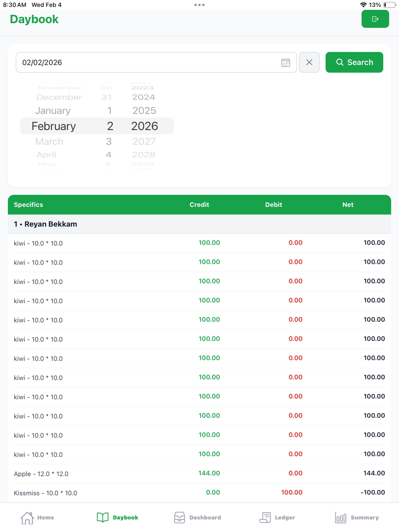Select year 2027 in year wheel
The width and height of the screenshot is (399, 532).
144,142
